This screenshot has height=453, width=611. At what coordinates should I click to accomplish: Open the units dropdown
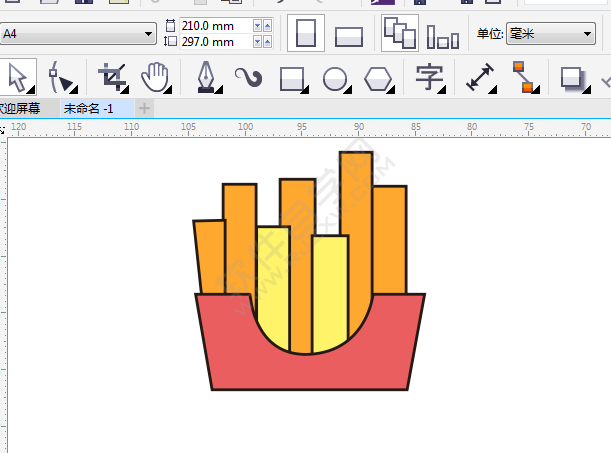[x=550, y=34]
